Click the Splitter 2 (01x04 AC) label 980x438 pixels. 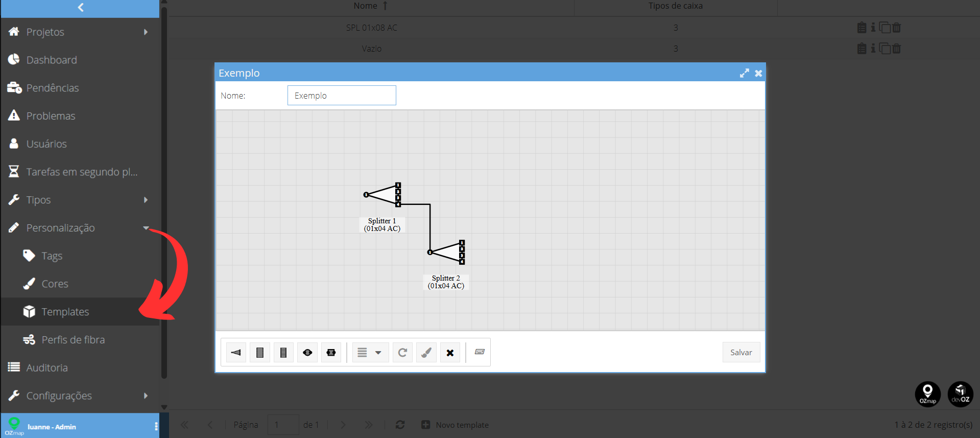(446, 282)
